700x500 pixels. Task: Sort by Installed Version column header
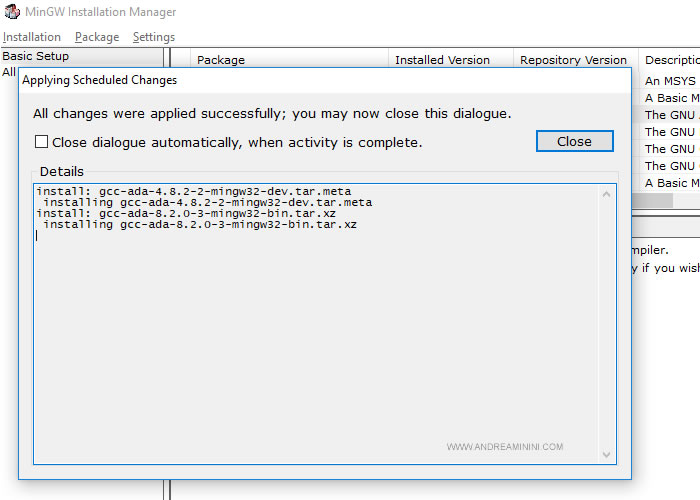pos(444,60)
